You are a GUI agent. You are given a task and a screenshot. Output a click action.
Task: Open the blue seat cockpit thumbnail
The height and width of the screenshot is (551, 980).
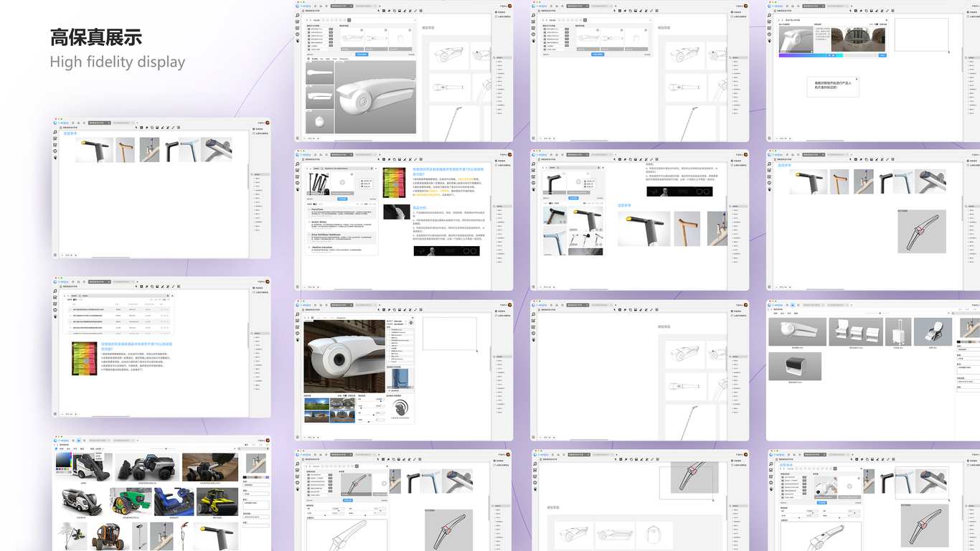[x=174, y=501]
